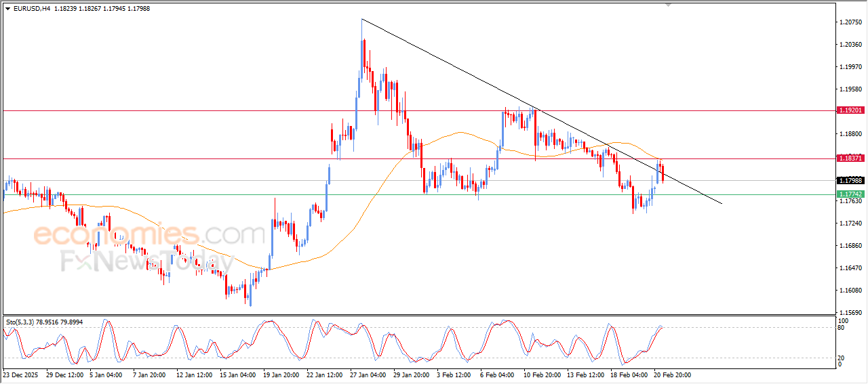Click the gray chart shift triangle marker
868x384 pixels.
670,5
